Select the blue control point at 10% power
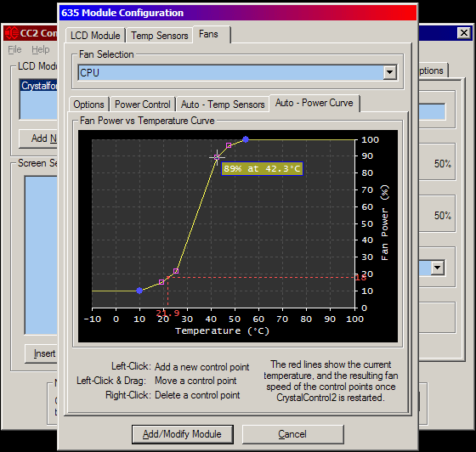The width and height of the screenshot is (476, 452). pyautogui.click(x=139, y=291)
